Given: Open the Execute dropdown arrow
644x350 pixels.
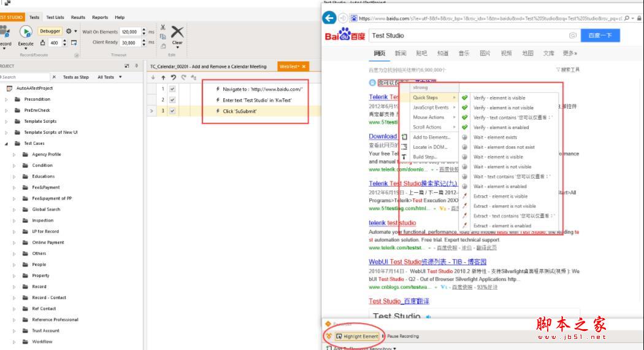Looking at the screenshot, I should click(26, 49).
